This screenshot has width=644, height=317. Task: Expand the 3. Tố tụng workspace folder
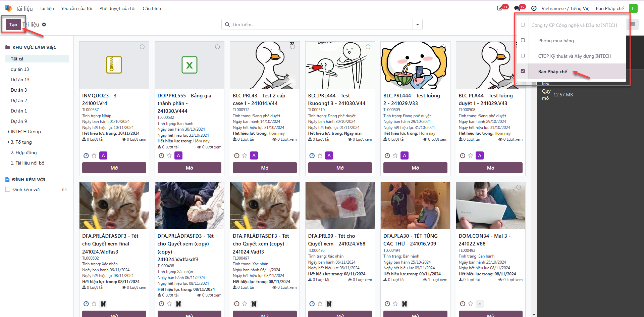click(8, 142)
